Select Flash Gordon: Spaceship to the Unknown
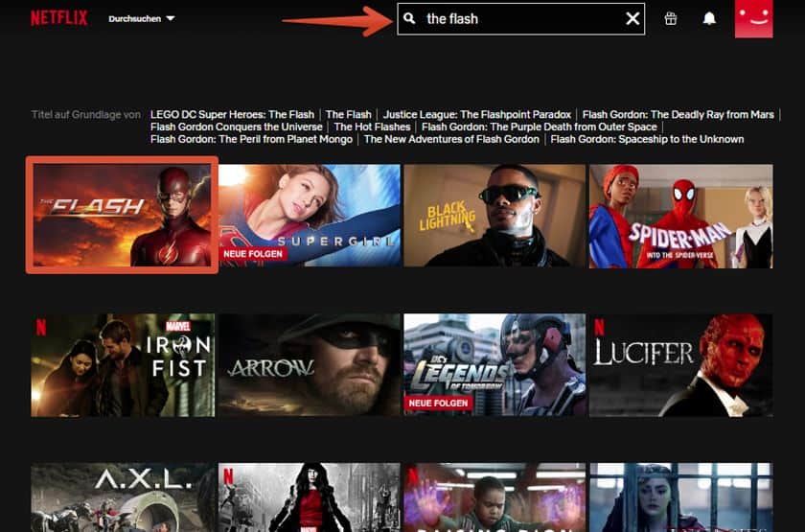This screenshot has height=532, width=805. [x=647, y=139]
